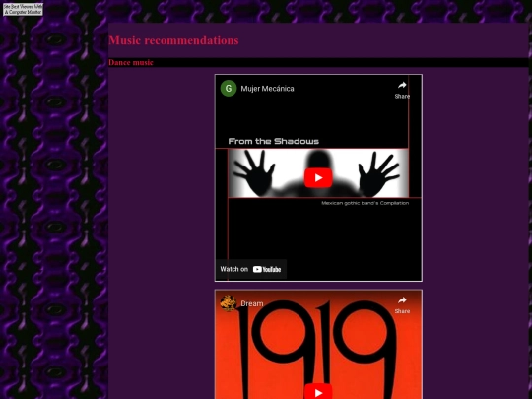Open Watch on YouTube button
This screenshot has width=532, height=399.
click(251, 269)
